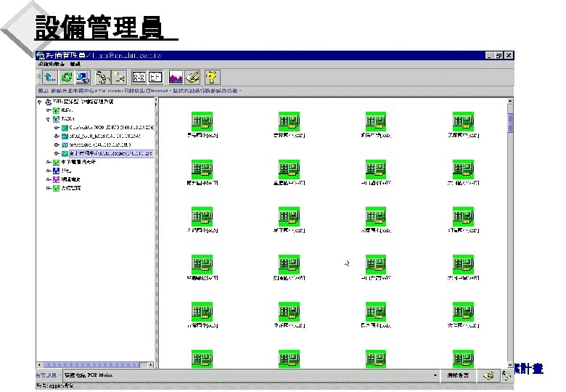Select the first interface card icon in the top row

202,122
